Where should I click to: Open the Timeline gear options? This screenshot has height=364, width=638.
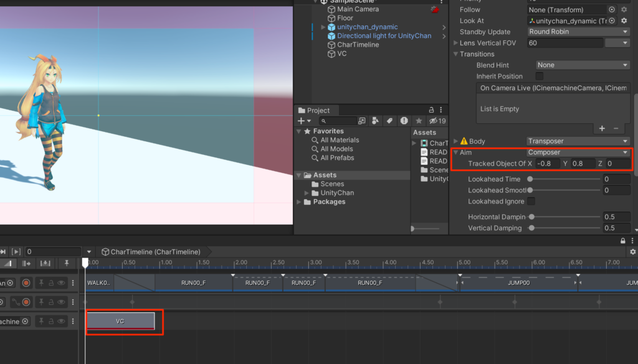click(633, 252)
